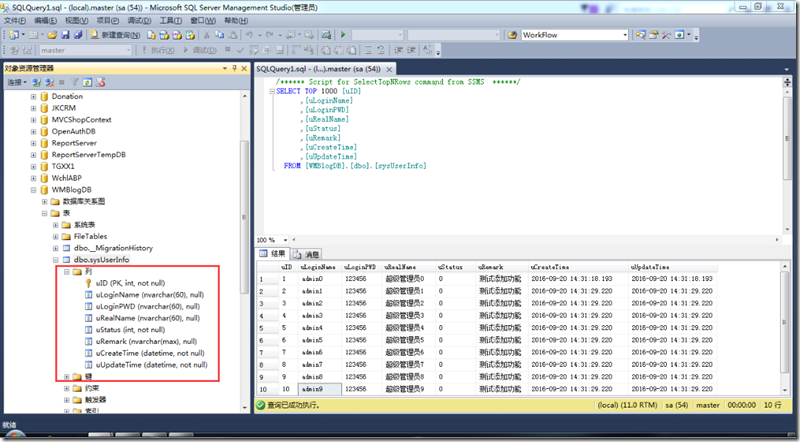Click the admin9 cell in results

click(x=320, y=389)
